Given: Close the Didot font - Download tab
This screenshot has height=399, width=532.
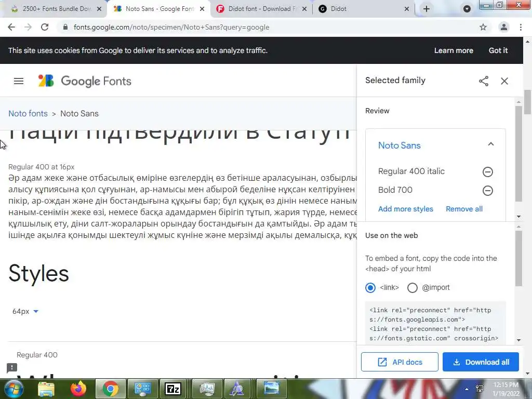Looking at the screenshot, I should click(x=304, y=9).
